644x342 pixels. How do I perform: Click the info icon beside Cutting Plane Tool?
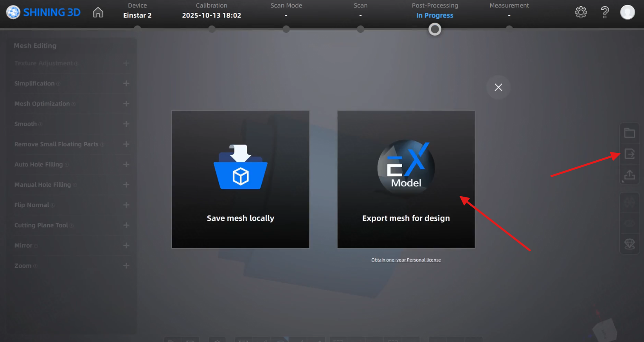click(72, 226)
